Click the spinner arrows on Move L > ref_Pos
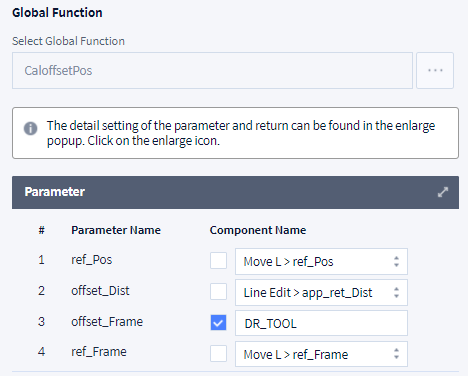Screen dimensions: 468x376 coord(396,261)
